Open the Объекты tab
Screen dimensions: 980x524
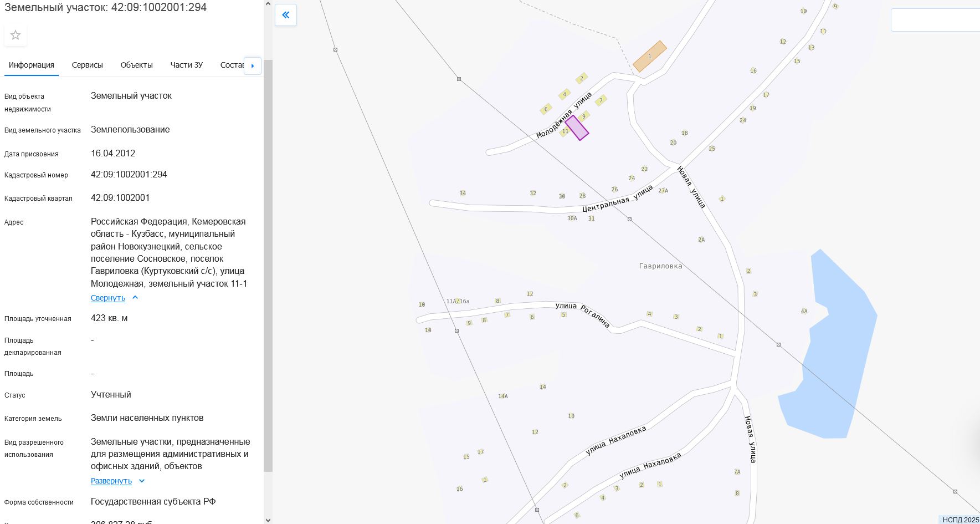pyautogui.click(x=136, y=65)
